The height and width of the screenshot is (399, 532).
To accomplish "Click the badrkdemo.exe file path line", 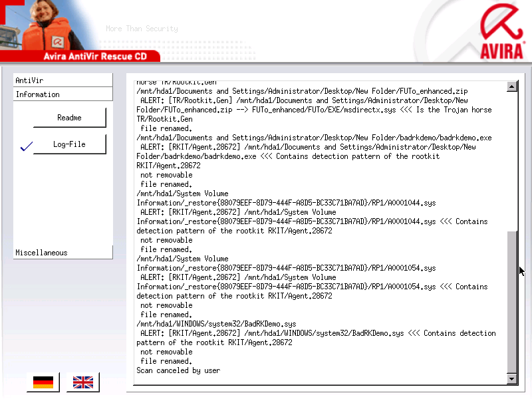I will (314, 138).
